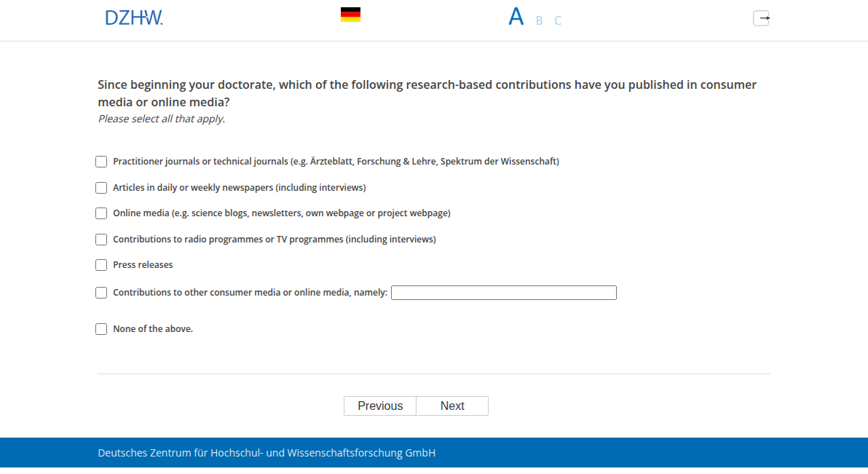Click the question text about research-based contributions

[x=427, y=93]
